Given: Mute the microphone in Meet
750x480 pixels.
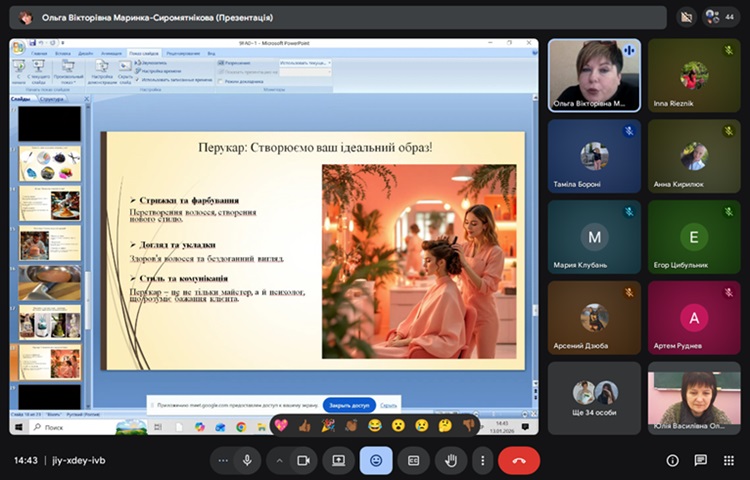Looking at the screenshot, I should [247, 460].
